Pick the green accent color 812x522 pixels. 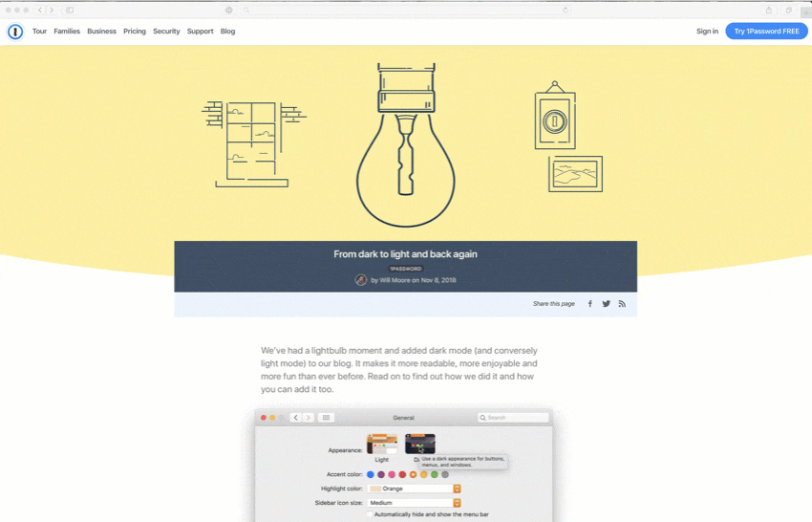click(435, 474)
